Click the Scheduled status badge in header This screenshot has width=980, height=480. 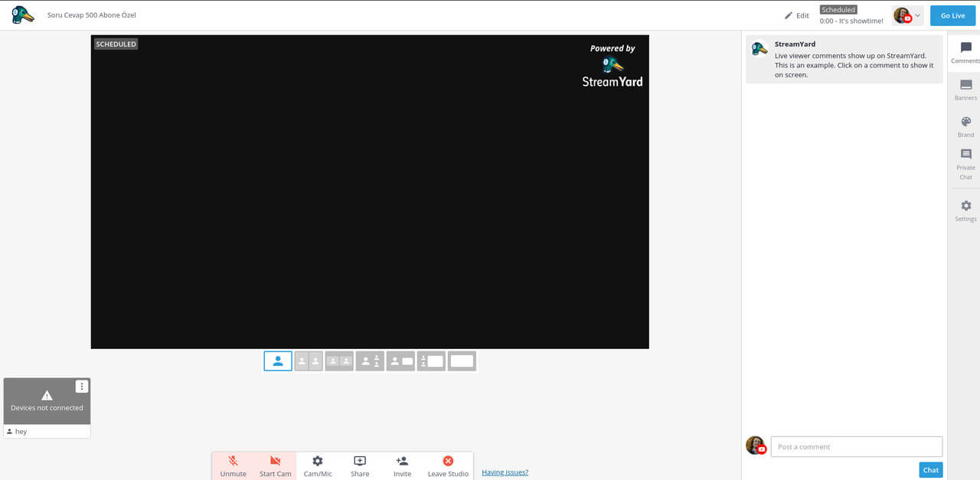(838, 10)
